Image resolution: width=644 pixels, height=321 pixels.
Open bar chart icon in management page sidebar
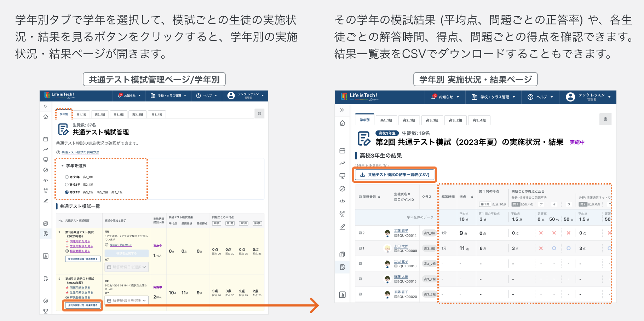[46, 256]
